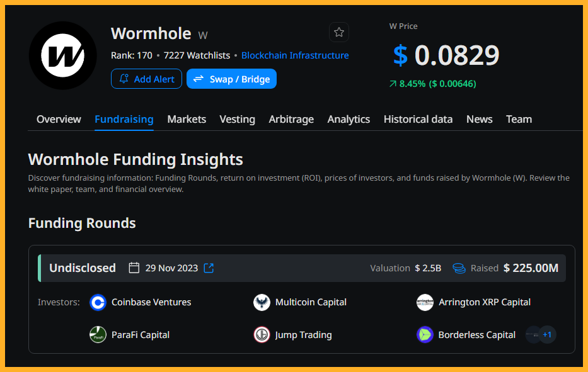Click the Add Alert button
Image resolution: width=588 pixels, height=372 pixels.
pyautogui.click(x=146, y=79)
